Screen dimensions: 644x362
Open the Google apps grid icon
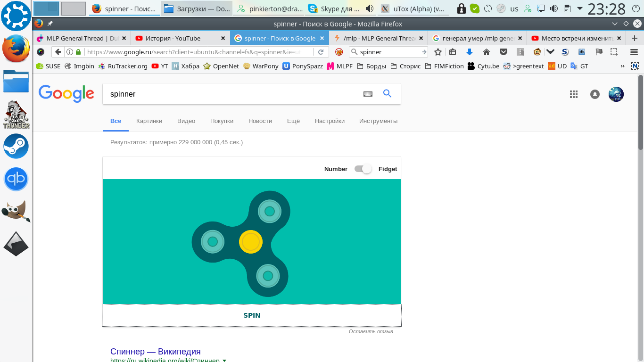[574, 94]
